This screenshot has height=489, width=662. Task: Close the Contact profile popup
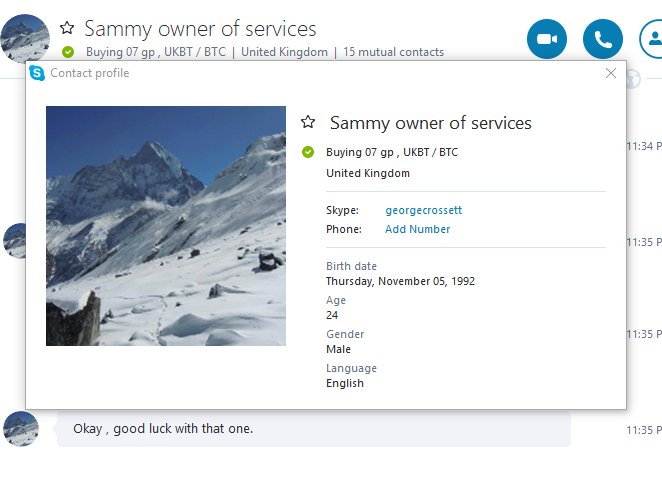coord(611,73)
